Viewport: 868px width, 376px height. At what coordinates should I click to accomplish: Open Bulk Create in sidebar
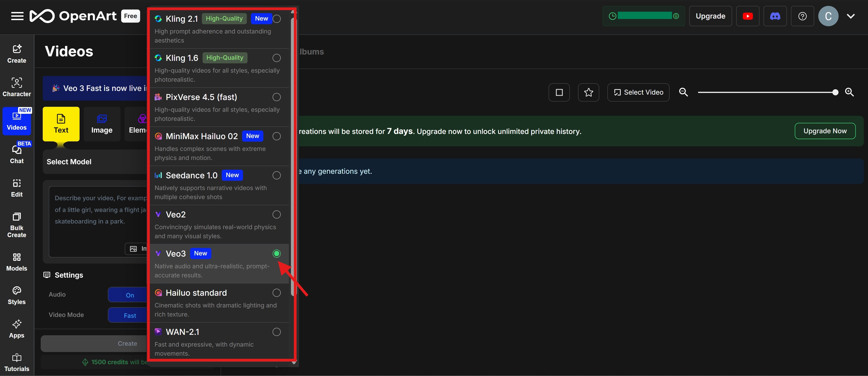[x=17, y=225]
